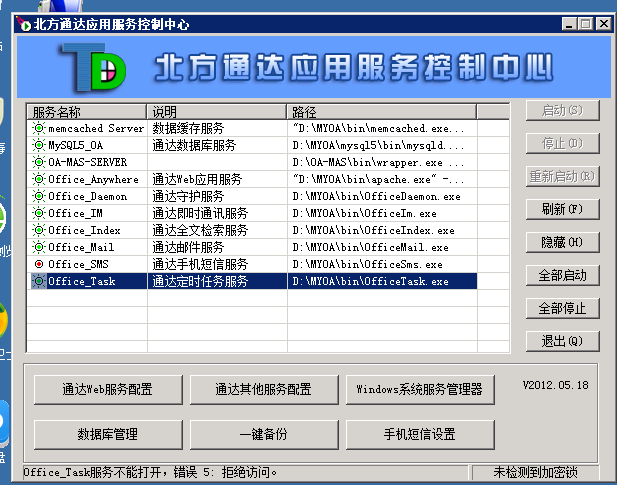
Task: Select MySQL5_OA service name
Action: tap(76, 145)
